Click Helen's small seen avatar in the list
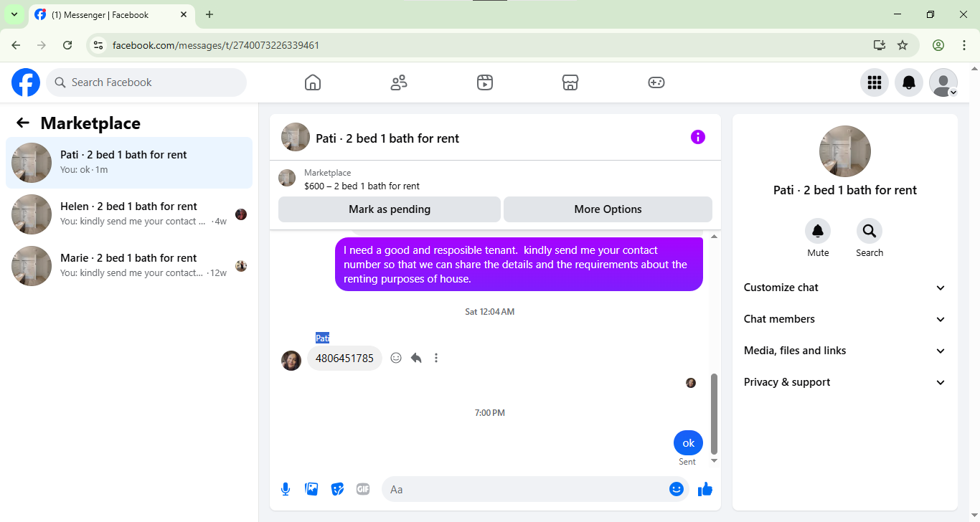The width and height of the screenshot is (980, 522). 241,214
